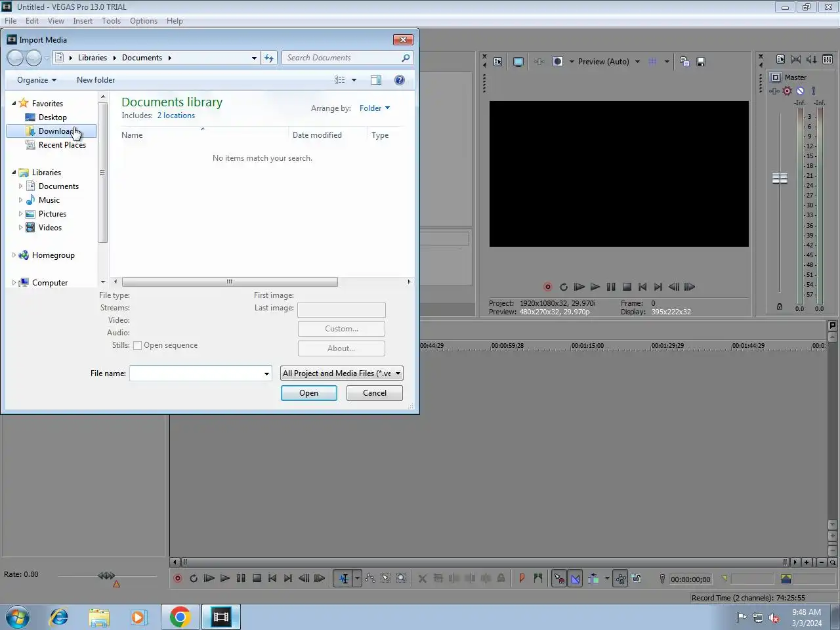Select the Envelope Edit tool

coord(370,579)
